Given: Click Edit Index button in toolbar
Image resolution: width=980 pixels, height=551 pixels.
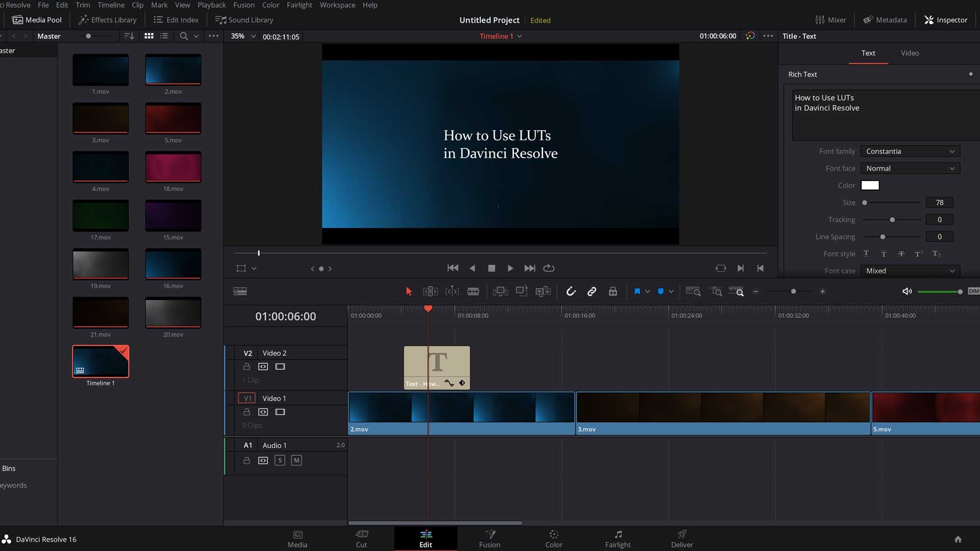Looking at the screenshot, I should (x=177, y=19).
